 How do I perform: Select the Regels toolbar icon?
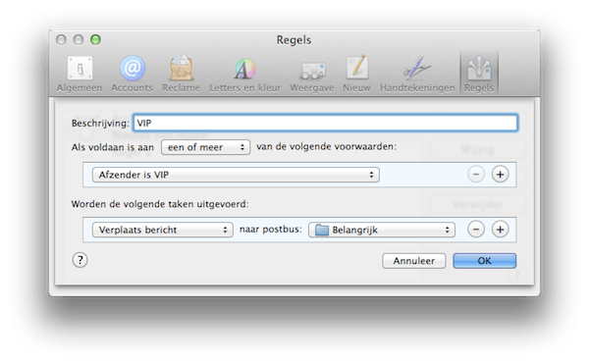[479, 74]
